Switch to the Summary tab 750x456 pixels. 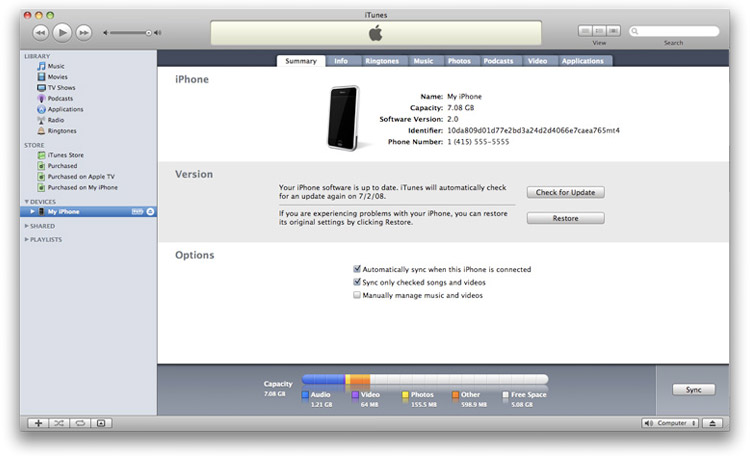coord(301,61)
